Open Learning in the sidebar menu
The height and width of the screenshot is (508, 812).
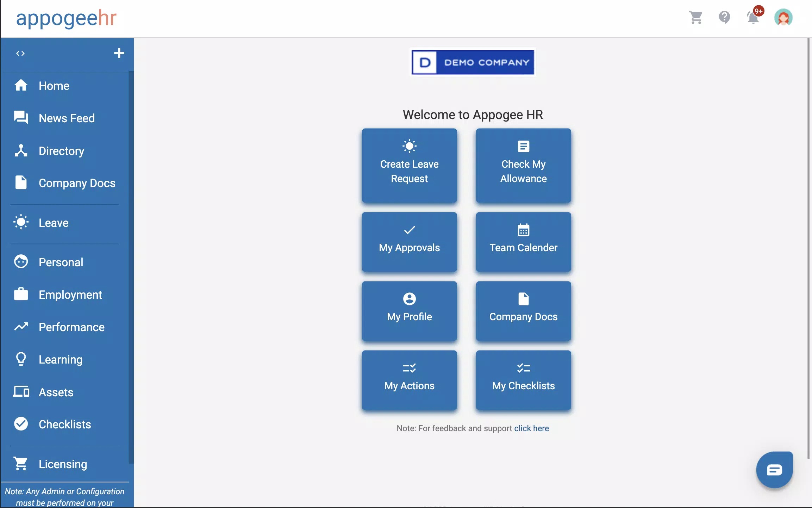[x=65, y=359]
